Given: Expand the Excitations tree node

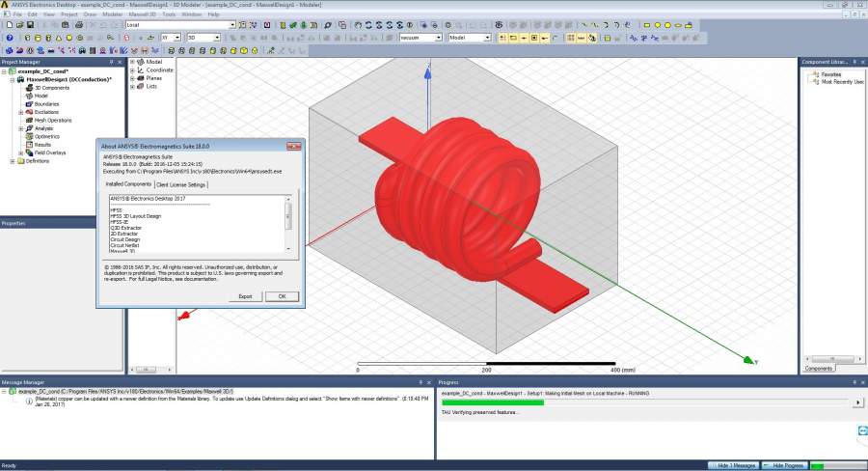Looking at the screenshot, I should pyautogui.click(x=21, y=112).
